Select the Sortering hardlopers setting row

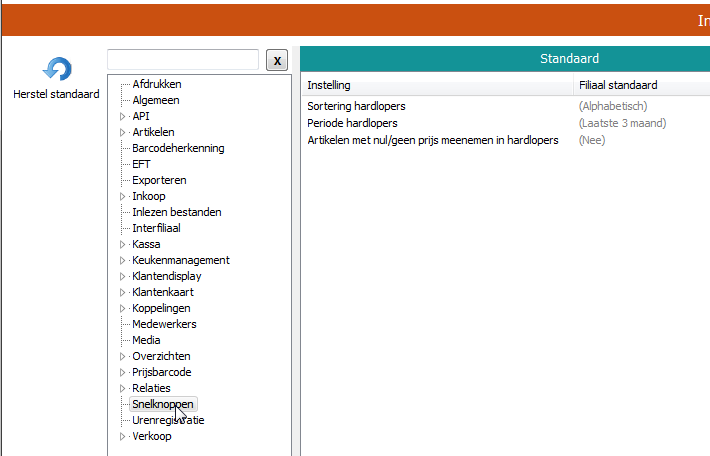tap(356, 106)
